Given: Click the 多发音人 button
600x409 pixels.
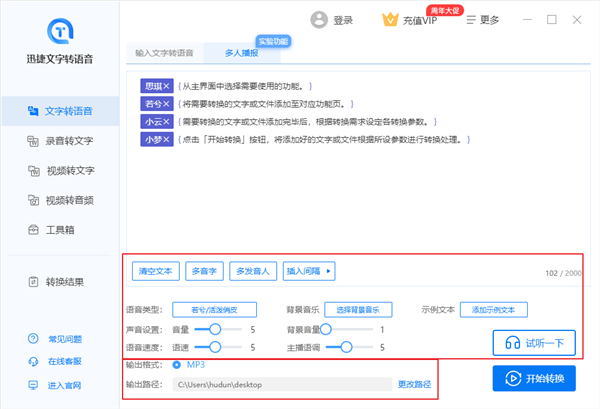Looking at the screenshot, I should 253,271.
